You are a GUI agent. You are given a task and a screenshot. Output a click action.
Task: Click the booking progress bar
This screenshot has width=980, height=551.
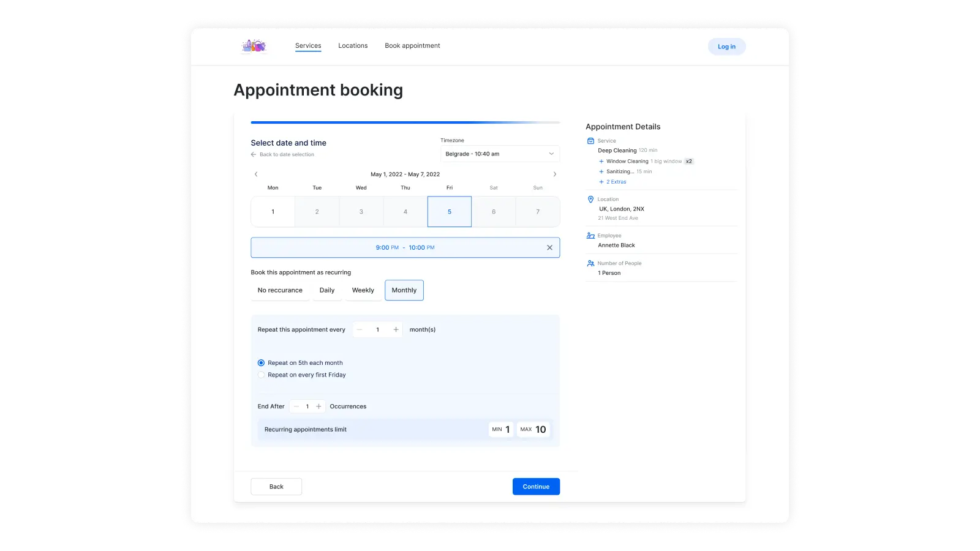point(405,122)
